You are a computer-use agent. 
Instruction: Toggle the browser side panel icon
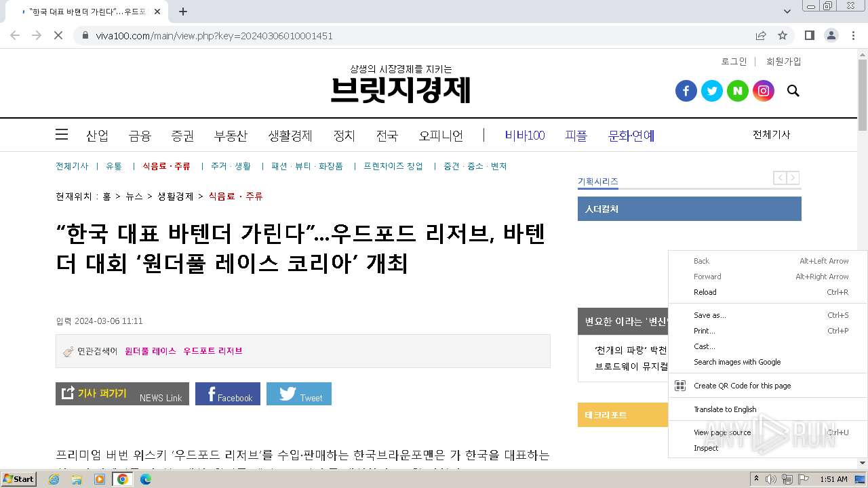[809, 35]
